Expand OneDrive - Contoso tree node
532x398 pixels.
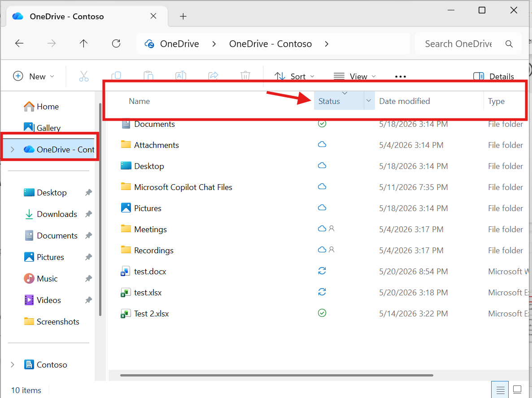point(13,150)
